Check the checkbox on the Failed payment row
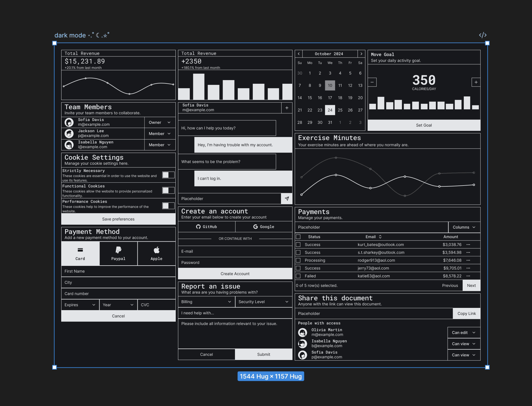Viewport: 532px width, 406px height. point(298,276)
